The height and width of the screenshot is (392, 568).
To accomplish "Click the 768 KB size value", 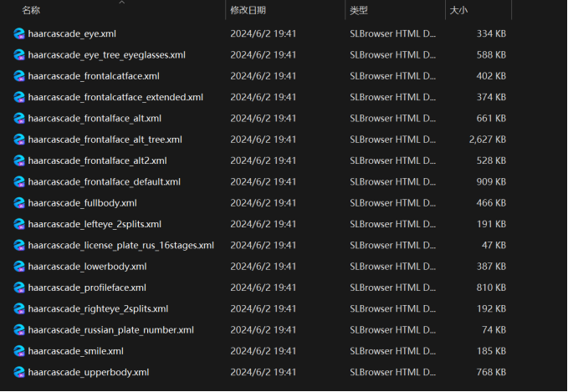I will pyautogui.click(x=491, y=373).
